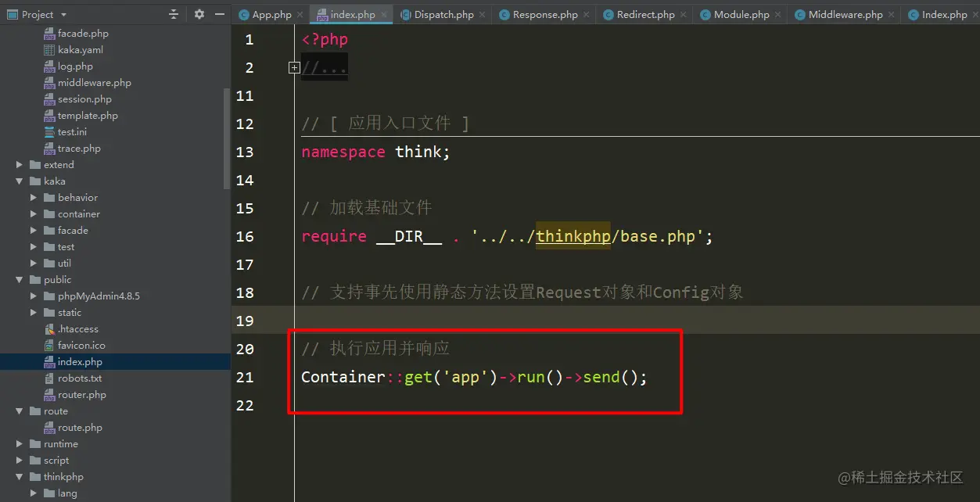Close the active index.php tab
This screenshot has height=502, width=980.
point(385,15)
